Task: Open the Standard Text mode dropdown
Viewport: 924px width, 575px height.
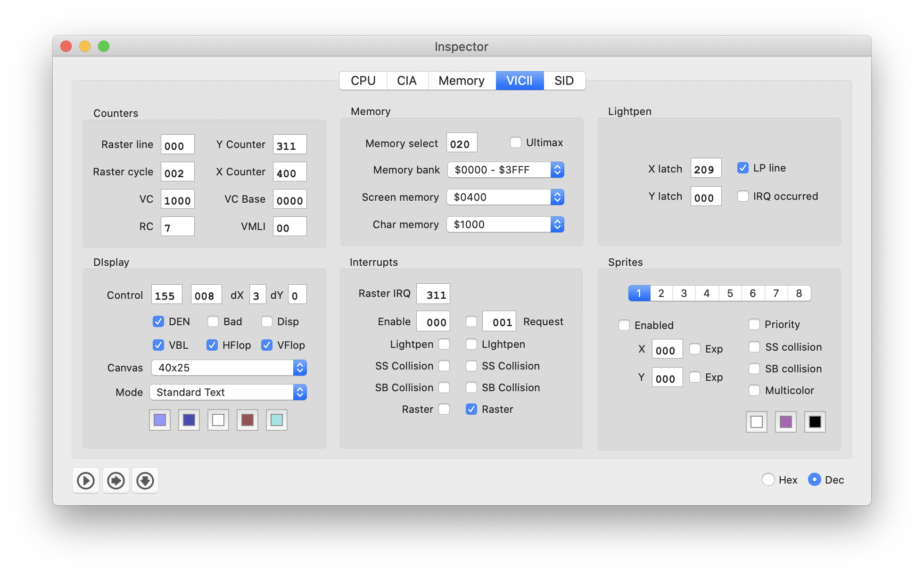Action: pyautogui.click(x=300, y=392)
